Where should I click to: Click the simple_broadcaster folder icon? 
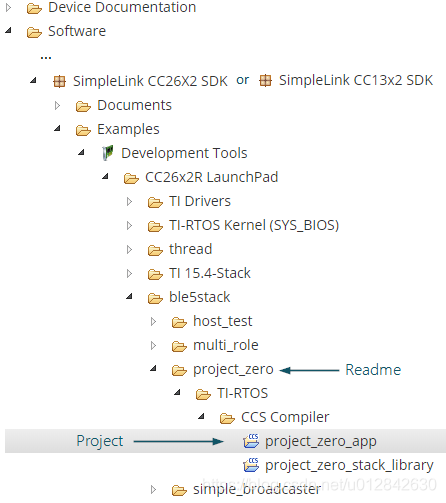click(179, 490)
